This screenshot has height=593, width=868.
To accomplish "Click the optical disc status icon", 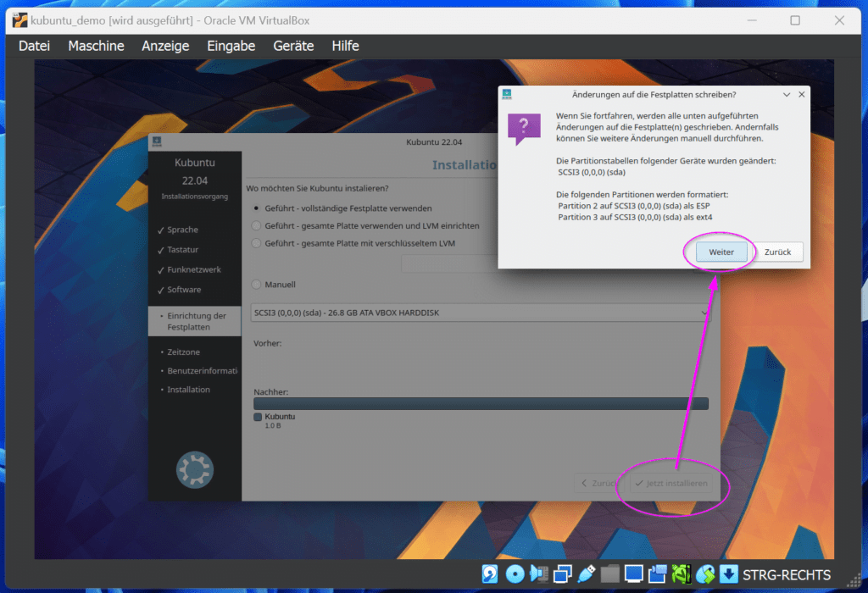I will click(x=515, y=574).
